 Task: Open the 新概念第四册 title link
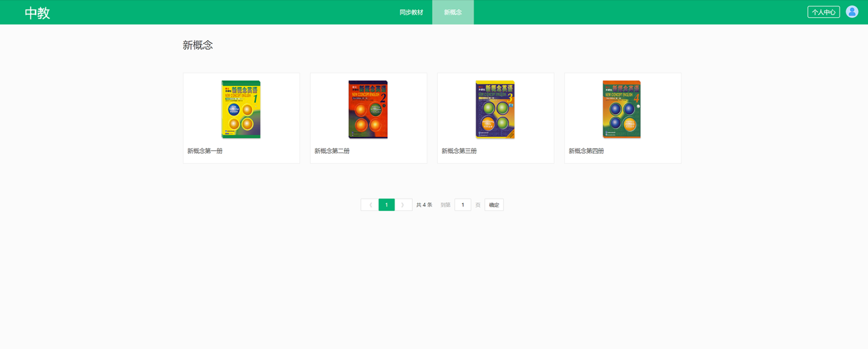[586, 151]
